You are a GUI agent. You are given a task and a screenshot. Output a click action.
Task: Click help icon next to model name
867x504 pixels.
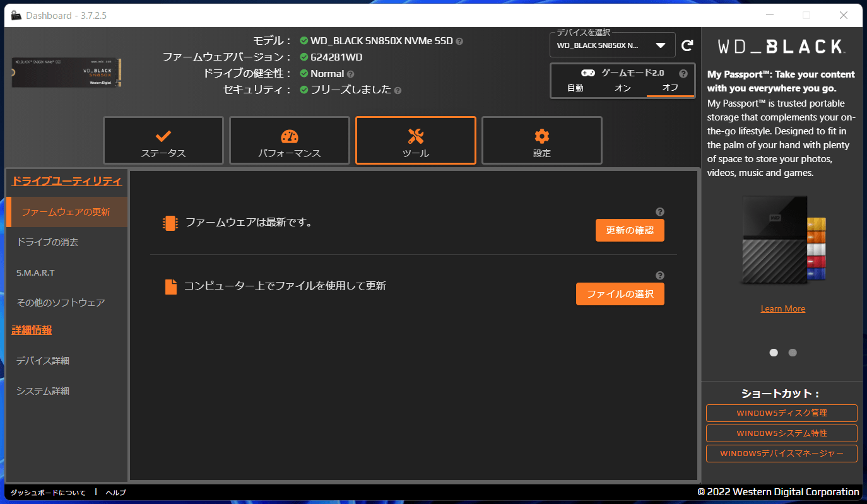coord(459,42)
